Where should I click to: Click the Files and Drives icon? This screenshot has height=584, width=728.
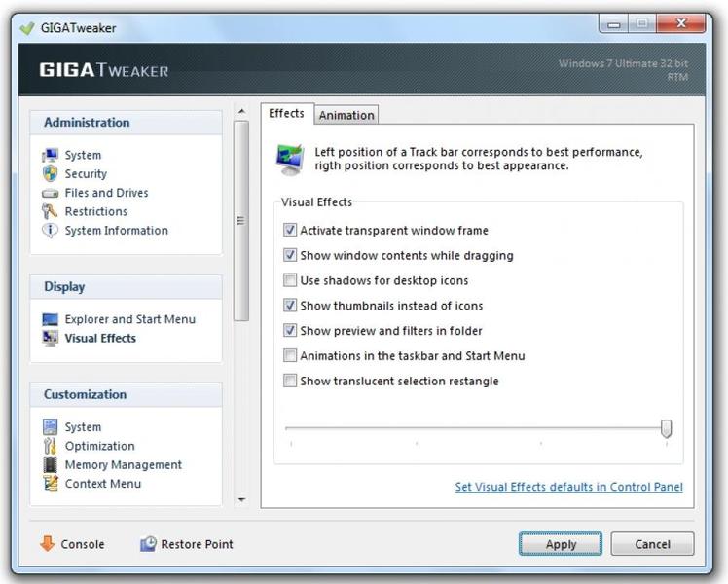pyautogui.click(x=51, y=193)
